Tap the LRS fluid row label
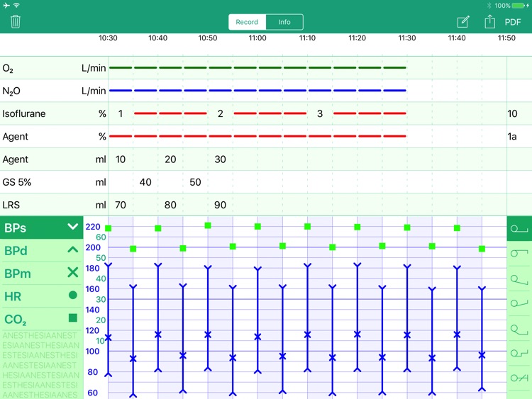 coord(11,205)
